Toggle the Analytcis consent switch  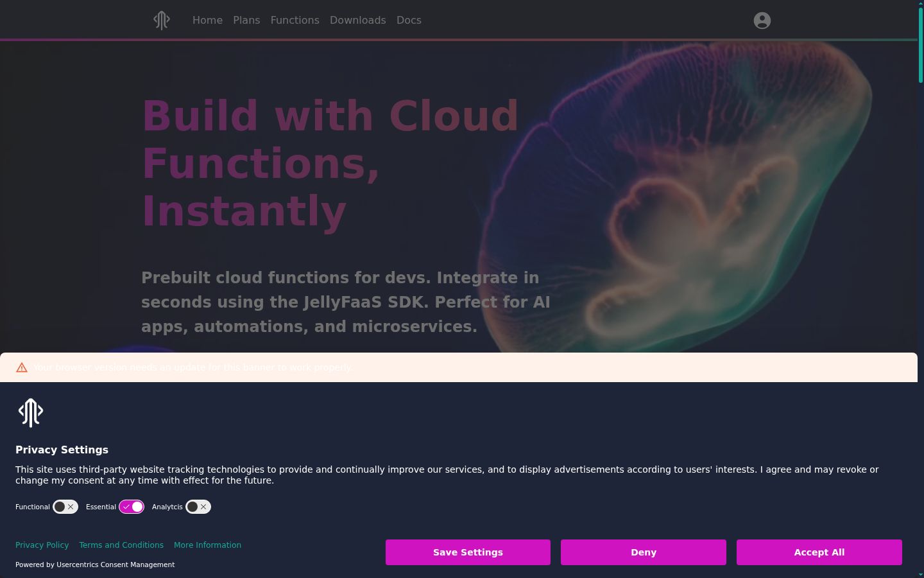198,507
